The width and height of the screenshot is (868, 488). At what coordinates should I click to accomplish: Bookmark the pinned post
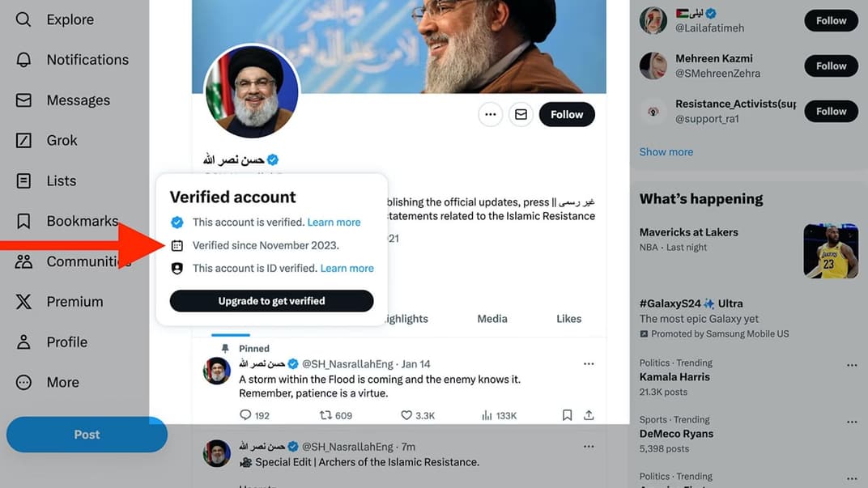[568, 415]
